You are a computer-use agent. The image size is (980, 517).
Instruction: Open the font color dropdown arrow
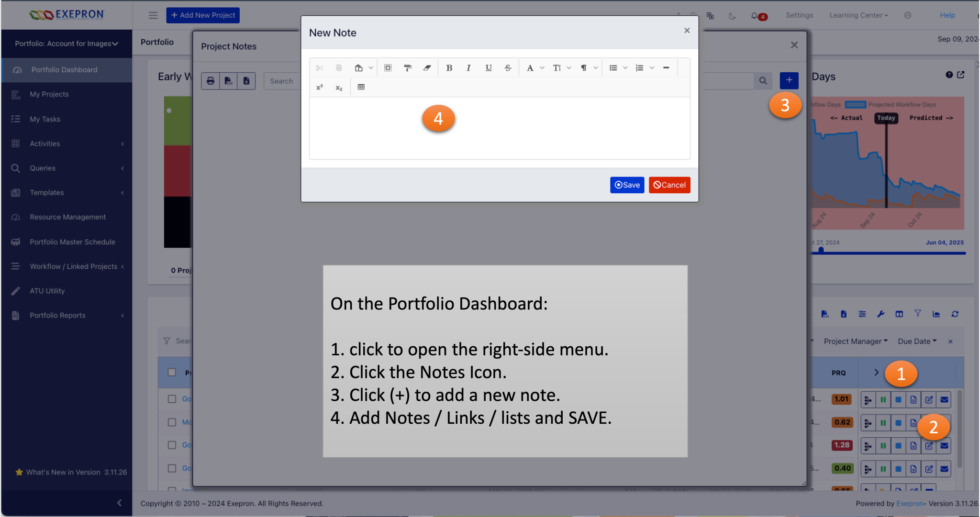[542, 68]
